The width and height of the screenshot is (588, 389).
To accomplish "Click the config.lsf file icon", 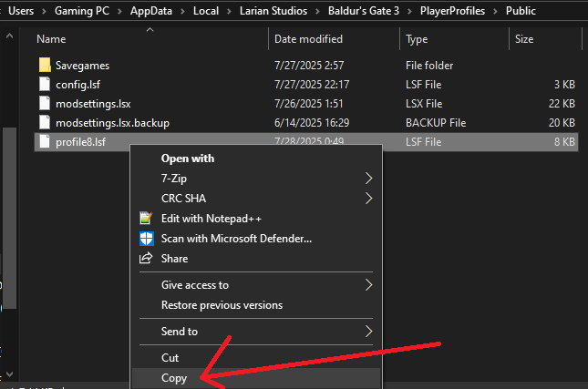I will tap(46, 85).
